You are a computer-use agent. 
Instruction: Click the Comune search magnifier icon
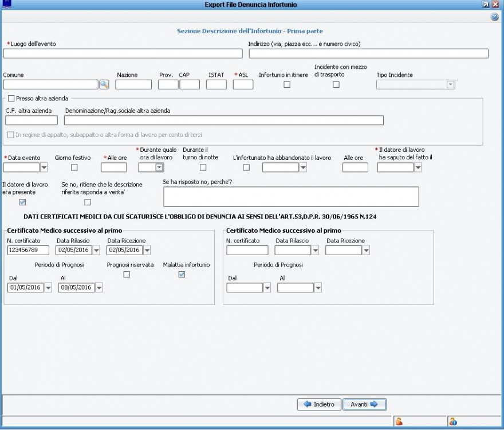click(104, 84)
